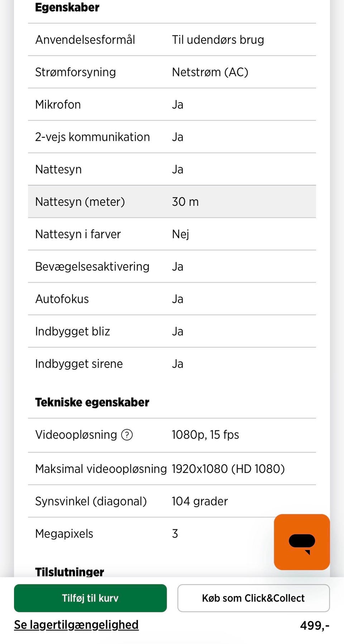Tap the 1920x1080 (HD 1080) value
344x644 pixels.
pyautogui.click(x=228, y=469)
